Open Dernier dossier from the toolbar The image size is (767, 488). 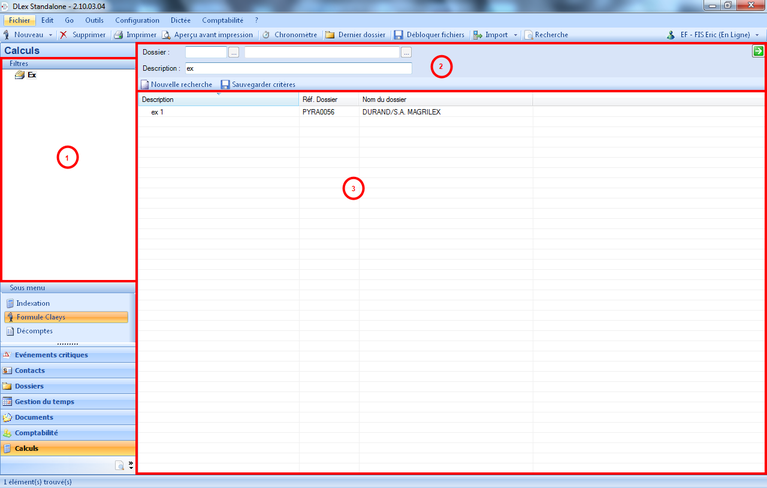click(x=330, y=35)
